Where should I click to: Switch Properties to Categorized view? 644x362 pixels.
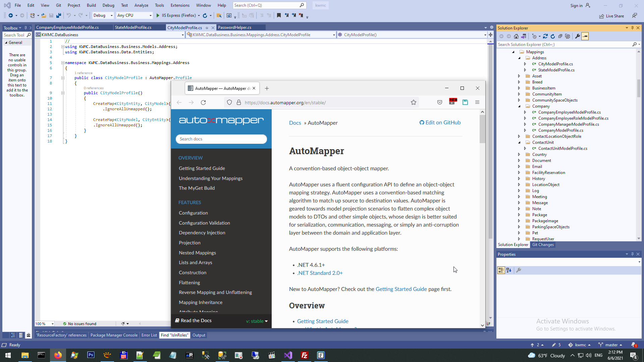[501, 270]
